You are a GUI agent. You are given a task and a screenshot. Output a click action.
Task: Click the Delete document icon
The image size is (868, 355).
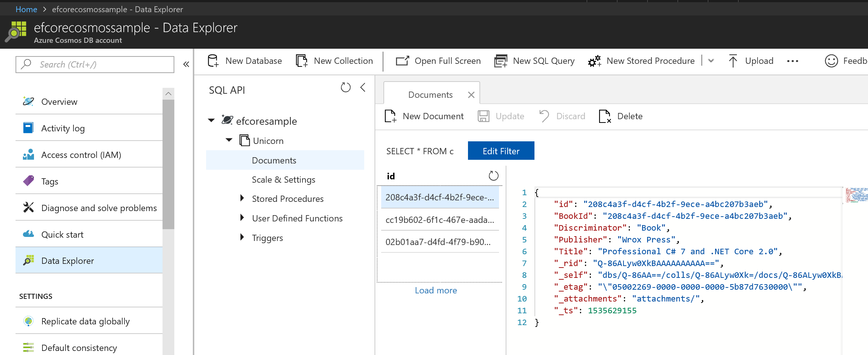click(x=605, y=116)
